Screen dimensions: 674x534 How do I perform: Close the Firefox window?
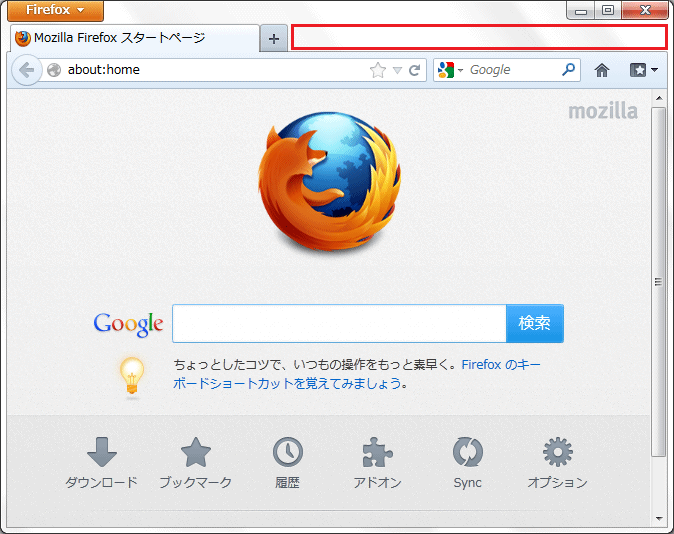click(x=645, y=10)
